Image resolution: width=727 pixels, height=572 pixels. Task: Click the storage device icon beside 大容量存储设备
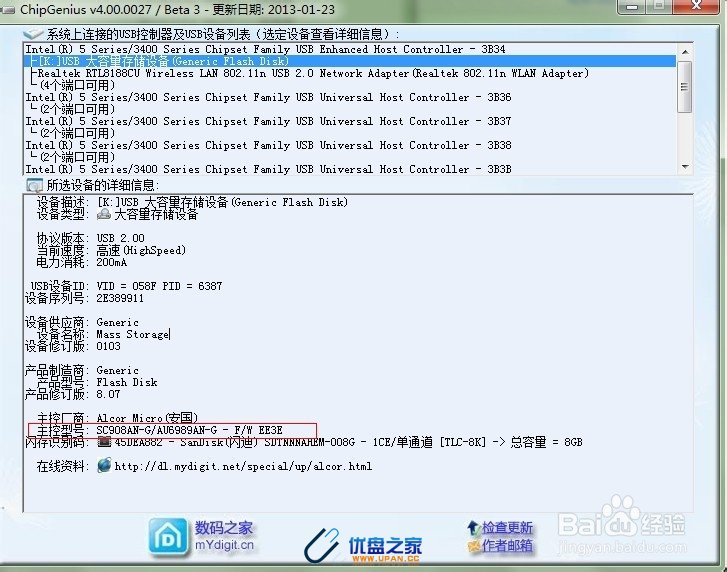(x=104, y=214)
